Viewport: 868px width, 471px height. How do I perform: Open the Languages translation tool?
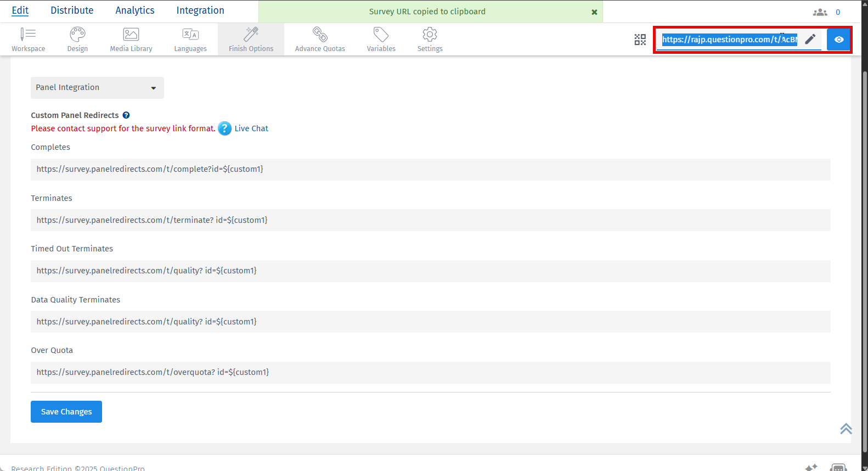[x=190, y=40]
